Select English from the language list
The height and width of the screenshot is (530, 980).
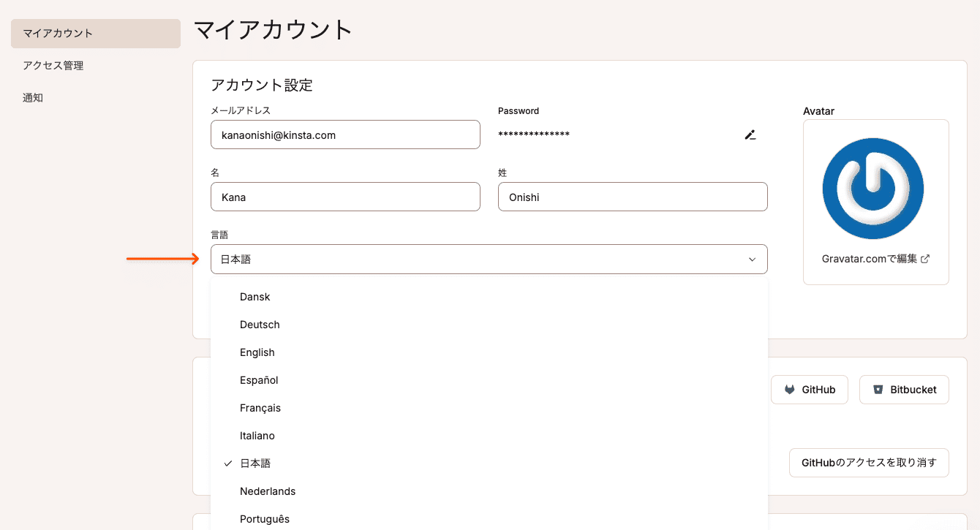pos(257,352)
